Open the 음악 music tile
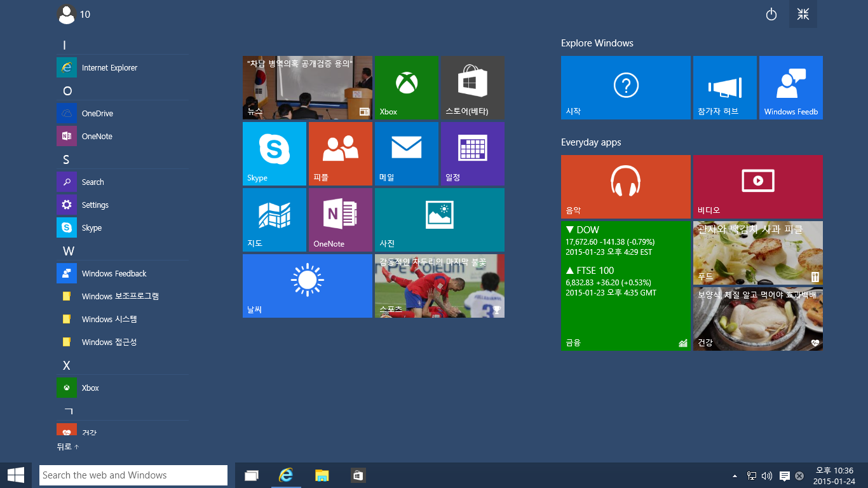 (626, 187)
